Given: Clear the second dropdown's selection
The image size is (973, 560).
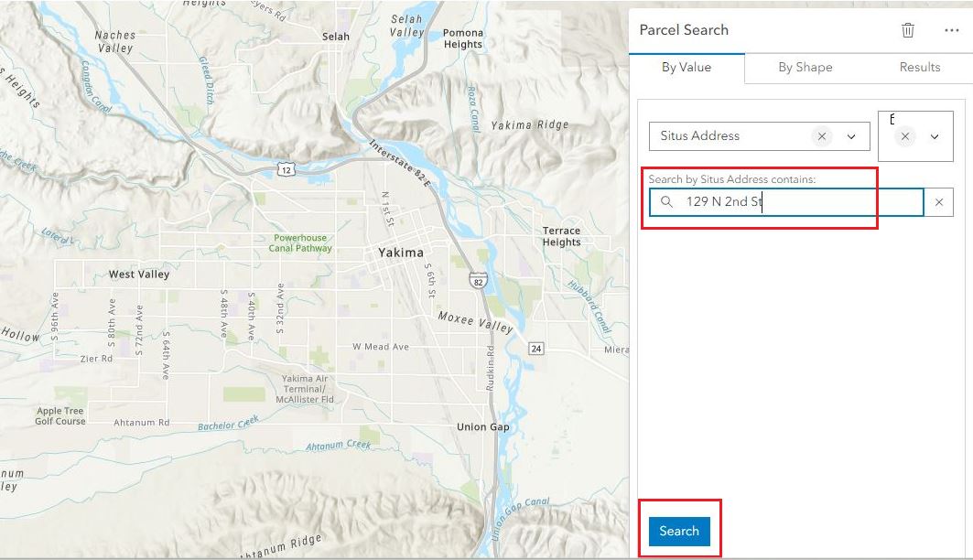Looking at the screenshot, I should (x=905, y=136).
